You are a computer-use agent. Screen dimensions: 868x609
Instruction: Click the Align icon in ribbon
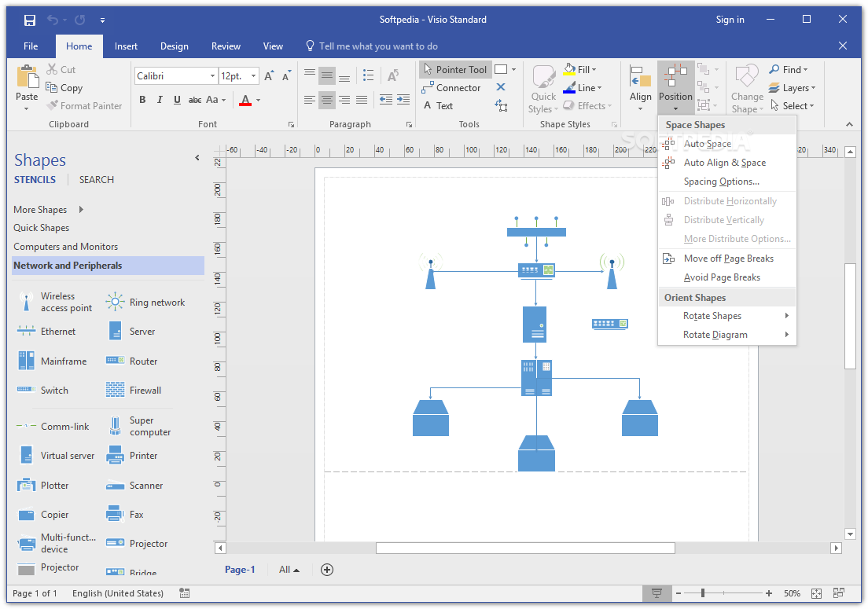point(640,85)
